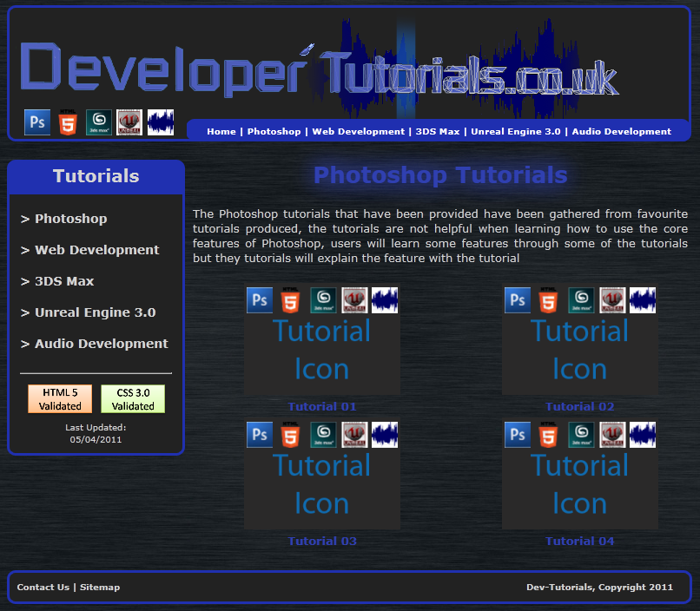Click Unreal icon in Tutorial 03 thumbnail

coord(354,435)
